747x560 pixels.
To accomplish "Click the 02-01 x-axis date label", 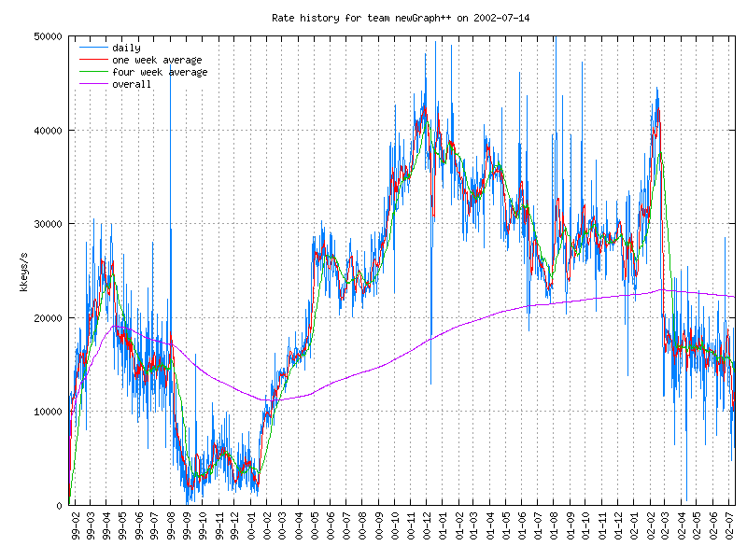I will pyautogui.click(x=634, y=526).
